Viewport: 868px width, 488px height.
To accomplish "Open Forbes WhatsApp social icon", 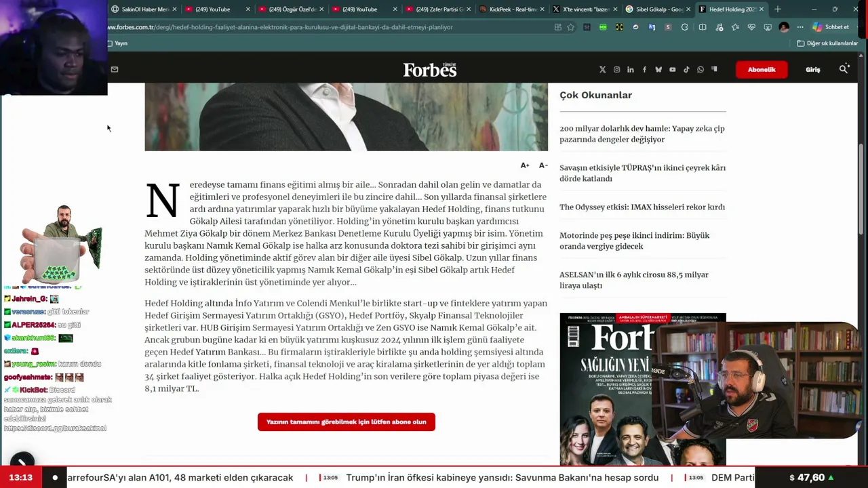I will (701, 69).
